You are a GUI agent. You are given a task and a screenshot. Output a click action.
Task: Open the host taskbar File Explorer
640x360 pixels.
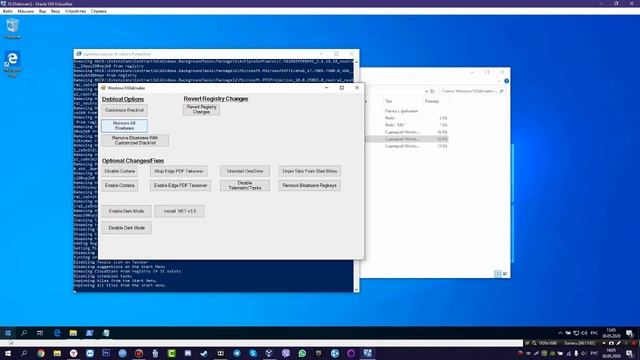coord(57,353)
